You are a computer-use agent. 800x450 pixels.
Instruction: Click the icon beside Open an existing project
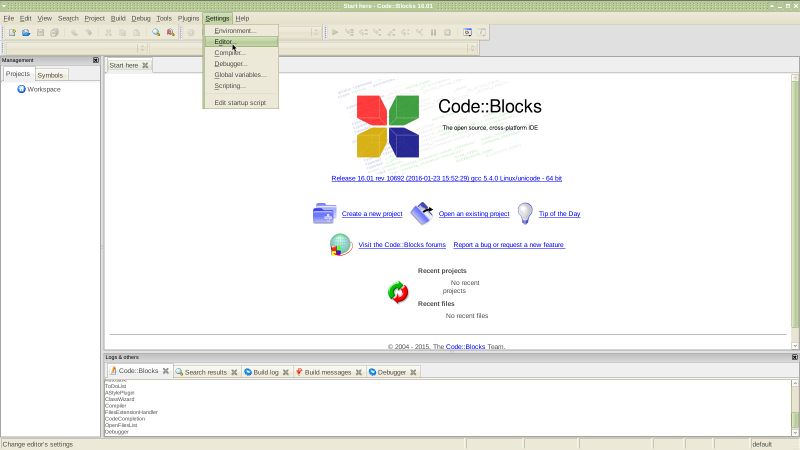click(422, 213)
